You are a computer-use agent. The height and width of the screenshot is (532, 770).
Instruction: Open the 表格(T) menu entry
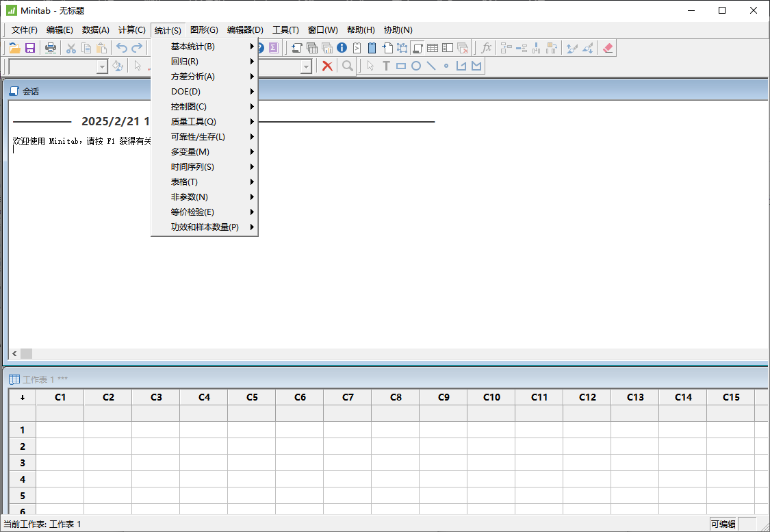point(205,181)
